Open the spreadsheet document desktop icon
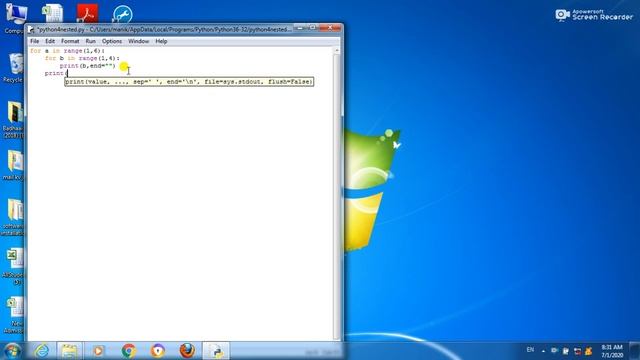The height and width of the screenshot is (360, 640). click(x=53, y=13)
